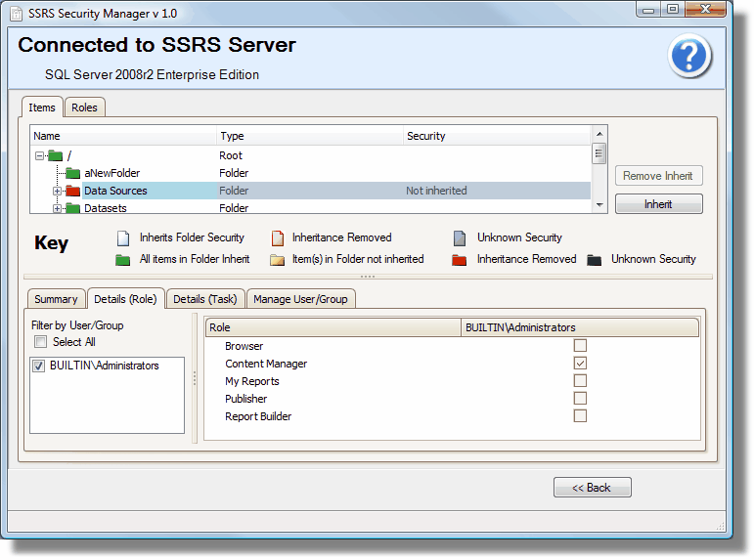
Task: Click the green Datasets folder icon
Action: 72,208
